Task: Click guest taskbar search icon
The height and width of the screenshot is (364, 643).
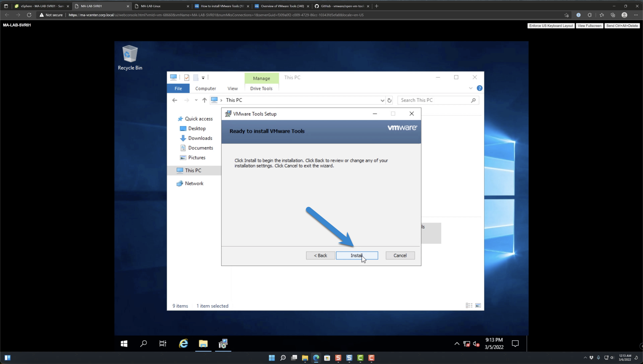Action: tap(143, 344)
